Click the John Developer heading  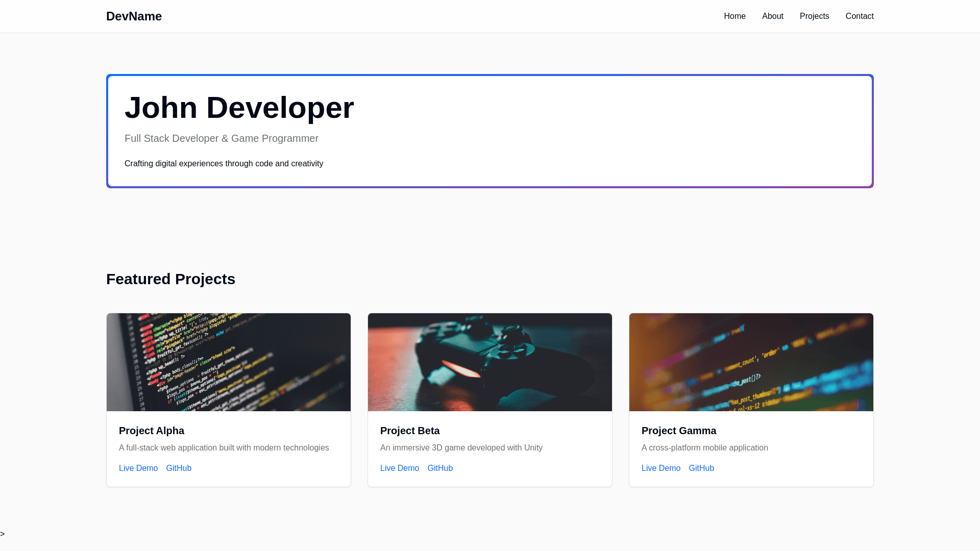click(x=239, y=108)
